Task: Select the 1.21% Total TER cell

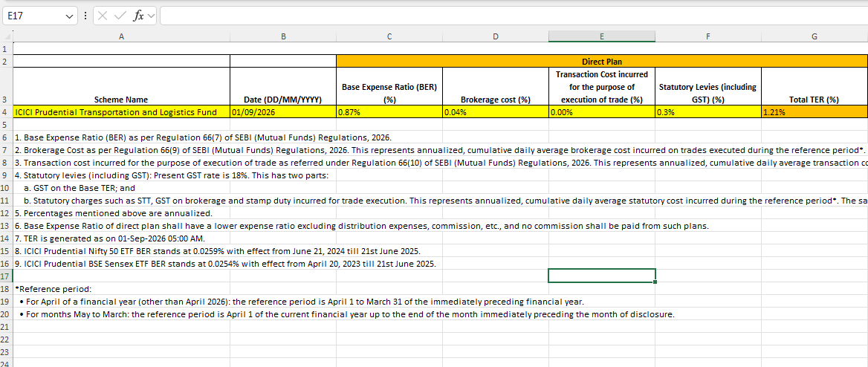Action: pyautogui.click(x=814, y=112)
